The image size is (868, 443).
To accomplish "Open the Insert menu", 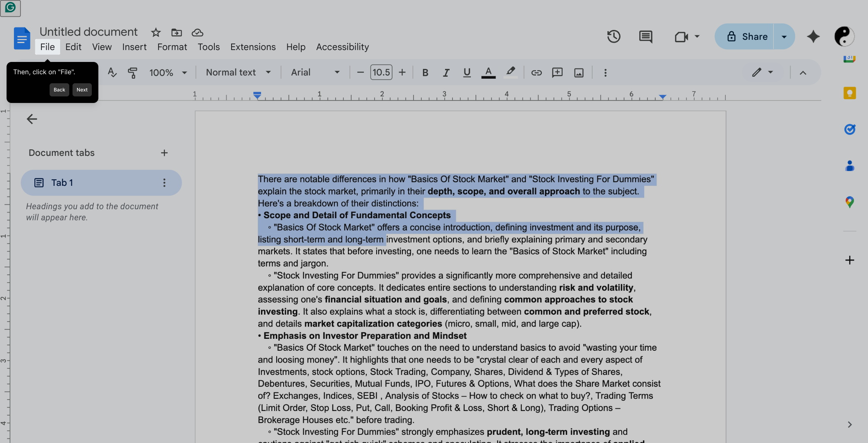I will [134, 47].
